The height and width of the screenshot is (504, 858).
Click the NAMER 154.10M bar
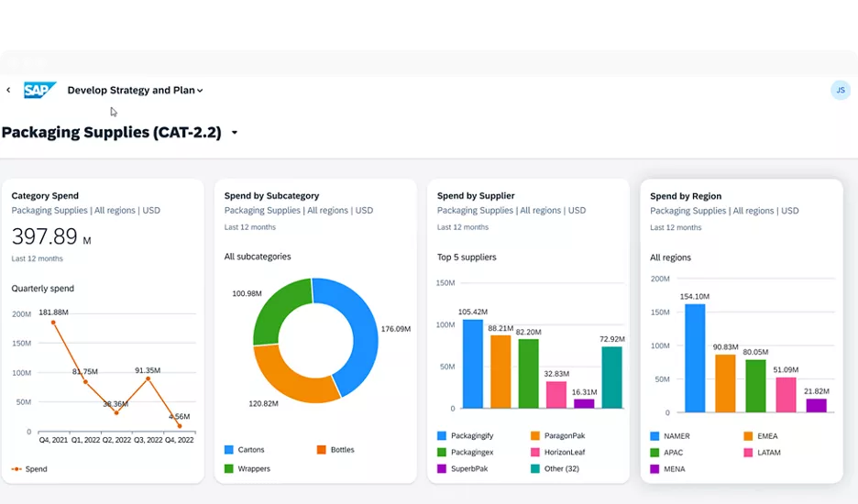click(x=695, y=357)
